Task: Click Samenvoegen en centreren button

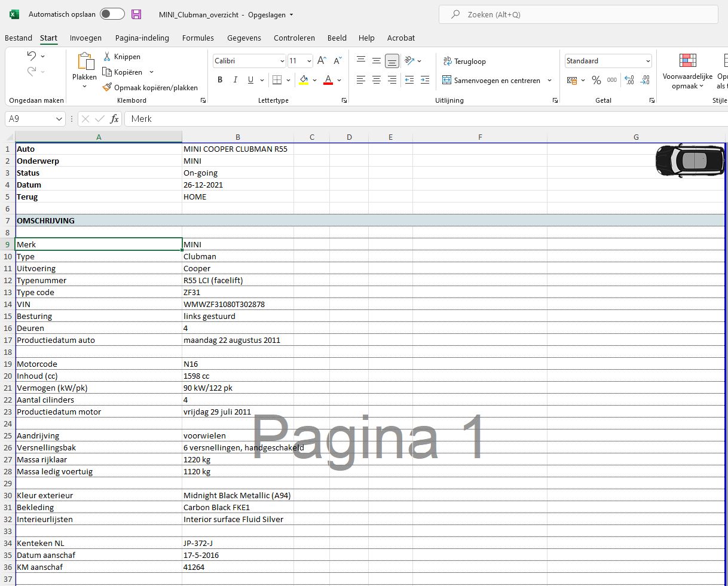Action: (x=491, y=80)
